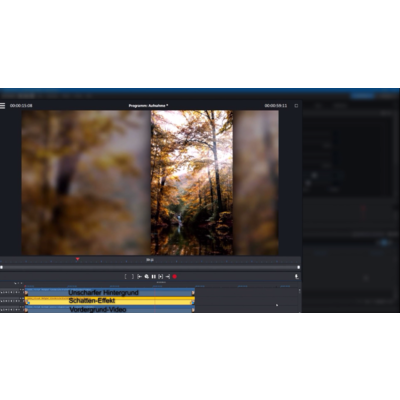
Task: Click the left handle of the range bar
Action: [1, 267]
